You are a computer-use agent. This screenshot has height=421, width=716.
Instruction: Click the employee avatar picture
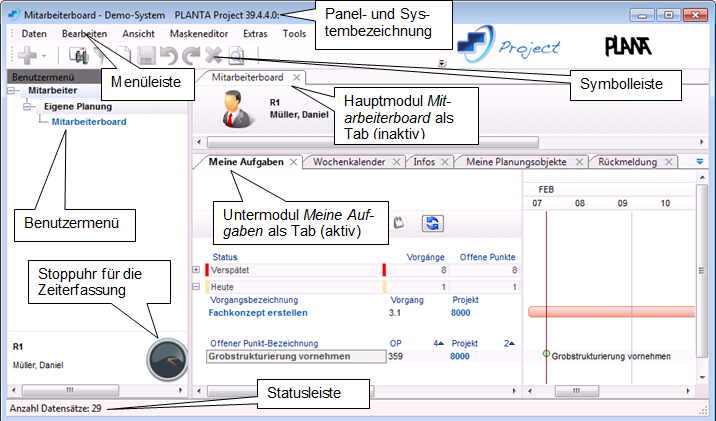[x=238, y=109]
